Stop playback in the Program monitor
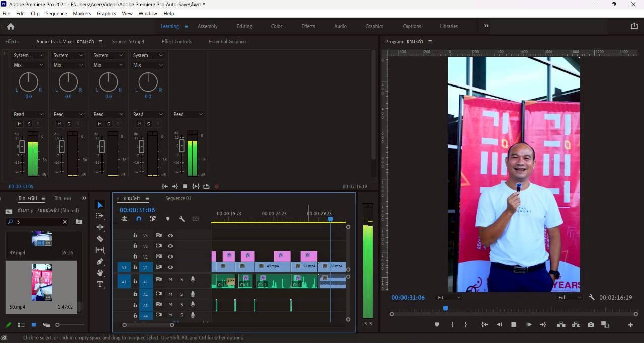 point(514,325)
